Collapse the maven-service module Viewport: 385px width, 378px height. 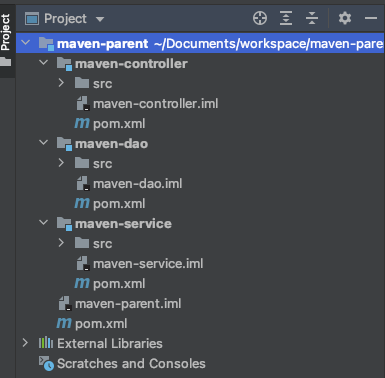tap(43, 222)
